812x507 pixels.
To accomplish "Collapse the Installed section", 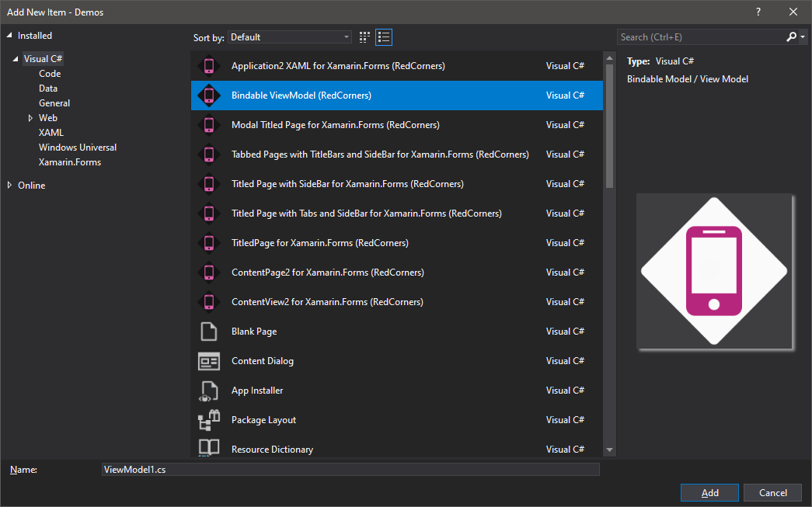I will pyautogui.click(x=9, y=36).
